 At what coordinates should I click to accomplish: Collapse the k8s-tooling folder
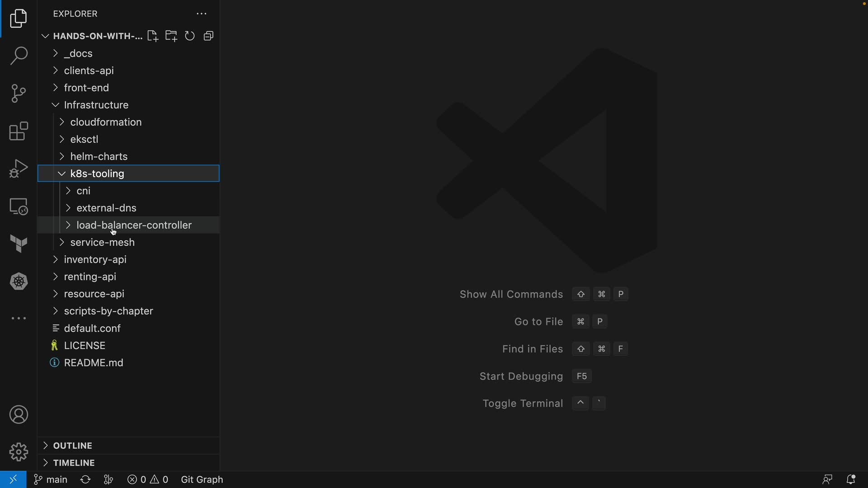pos(97,174)
